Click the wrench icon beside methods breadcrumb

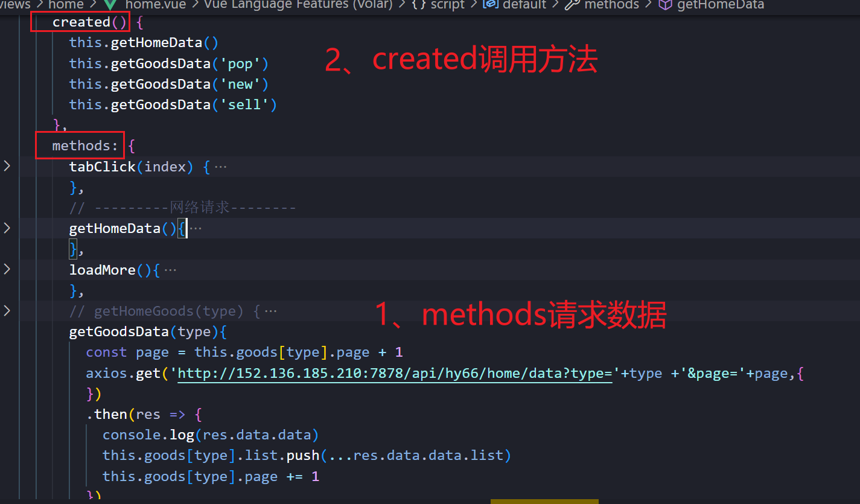(x=572, y=5)
